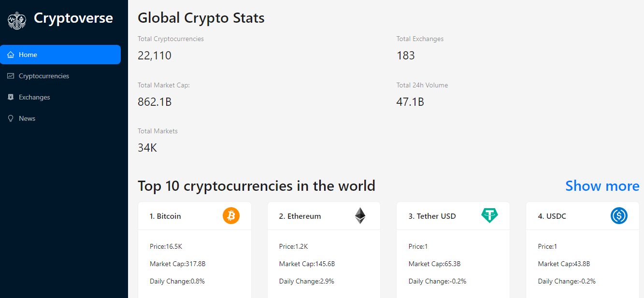Click the lightbulb icon beside News
Viewport: 644px width, 298px height.
tap(11, 118)
